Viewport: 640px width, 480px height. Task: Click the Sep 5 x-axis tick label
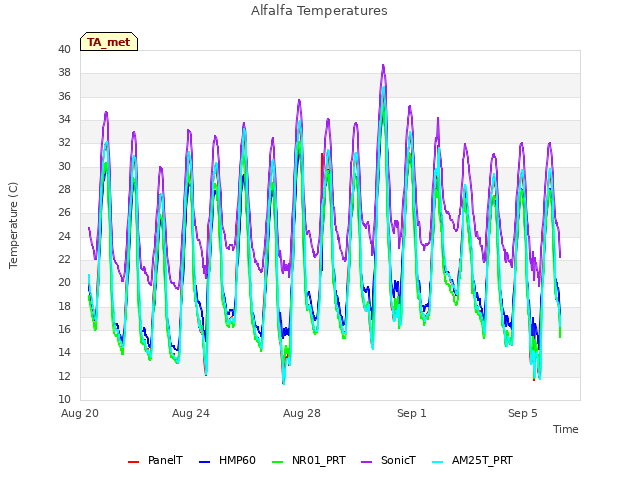(523, 413)
